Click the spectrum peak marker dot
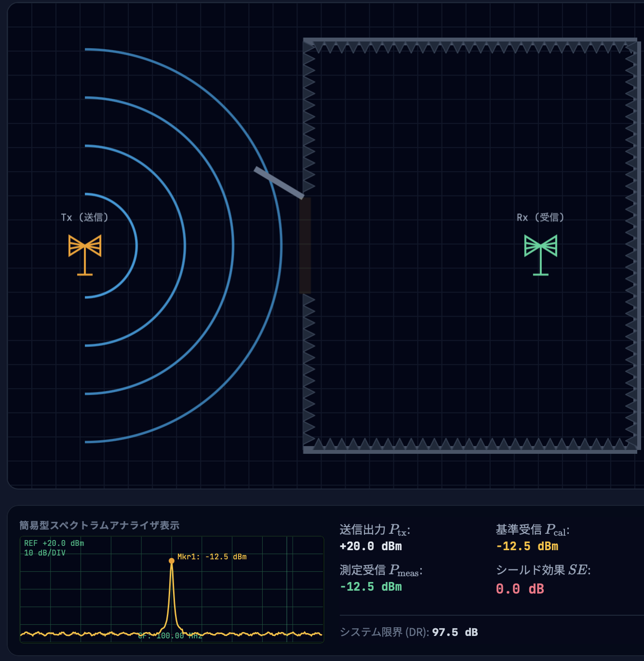The height and width of the screenshot is (661, 644). [172, 561]
